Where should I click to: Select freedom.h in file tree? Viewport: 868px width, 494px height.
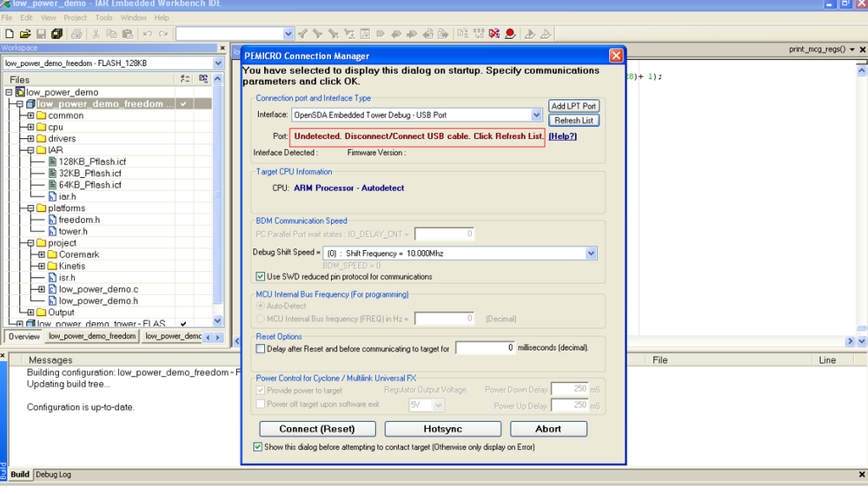[79, 220]
